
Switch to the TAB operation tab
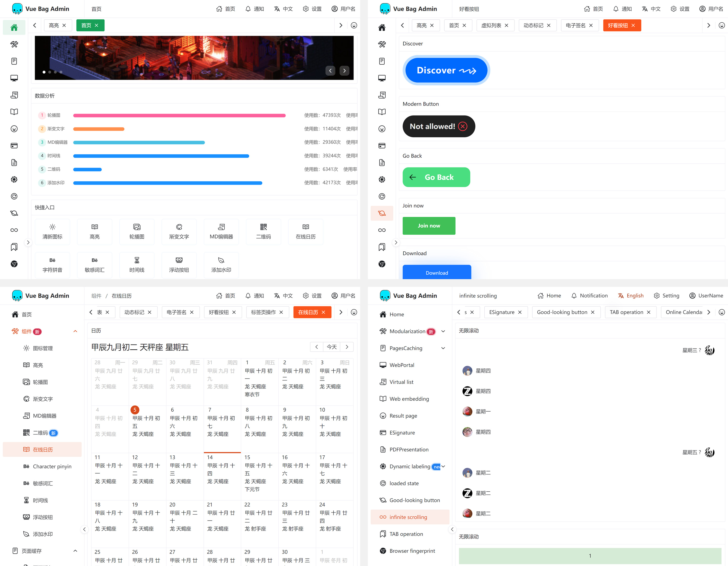[x=626, y=312]
